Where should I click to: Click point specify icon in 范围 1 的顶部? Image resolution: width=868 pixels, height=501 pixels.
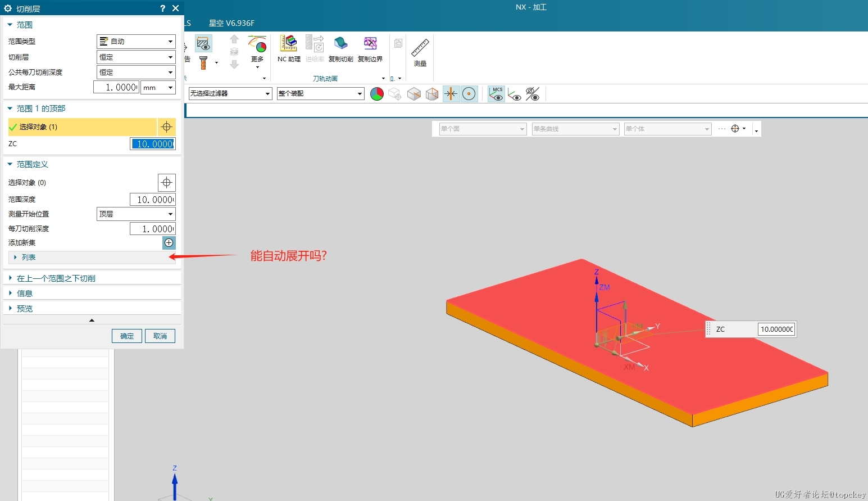(x=166, y=127)
